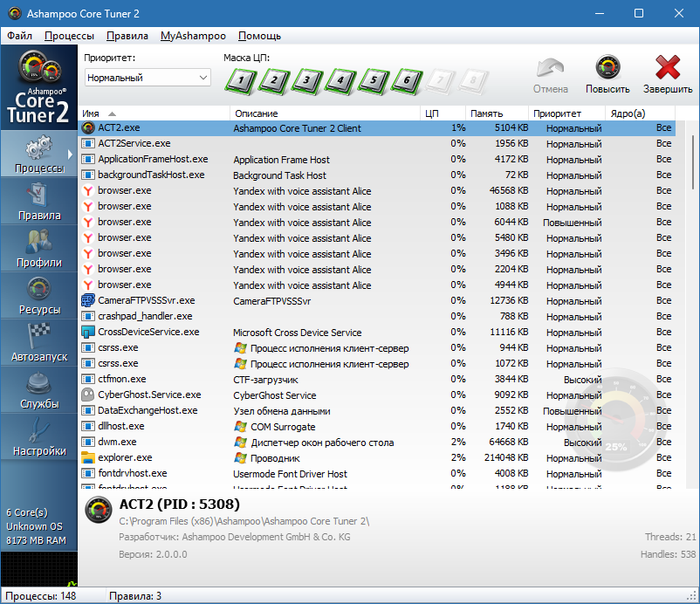The height and width of the screenshot is (604, 700).
Task: Toggle CPU core 2 mask
Action: click(x=274, y=81)
